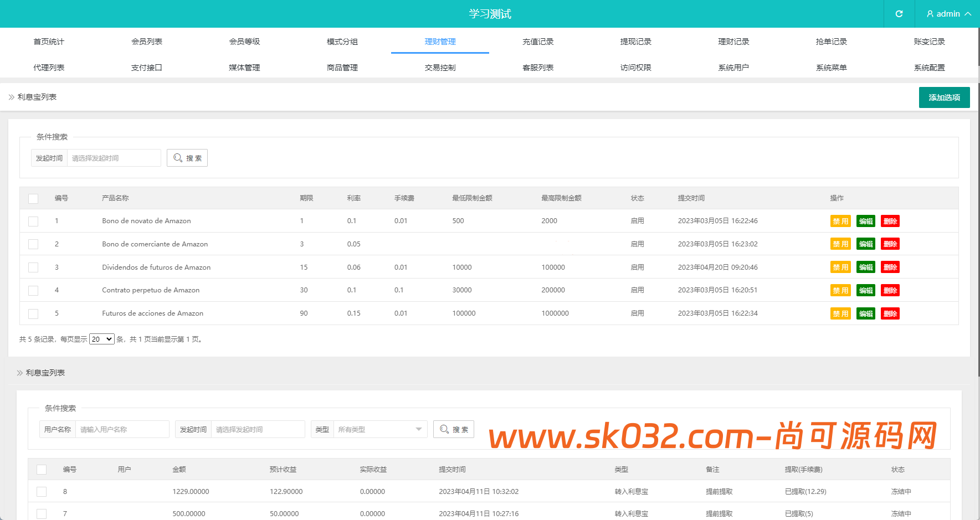Click the double-chevron icon beside top 利息宝列表

(x=11, y=97)
